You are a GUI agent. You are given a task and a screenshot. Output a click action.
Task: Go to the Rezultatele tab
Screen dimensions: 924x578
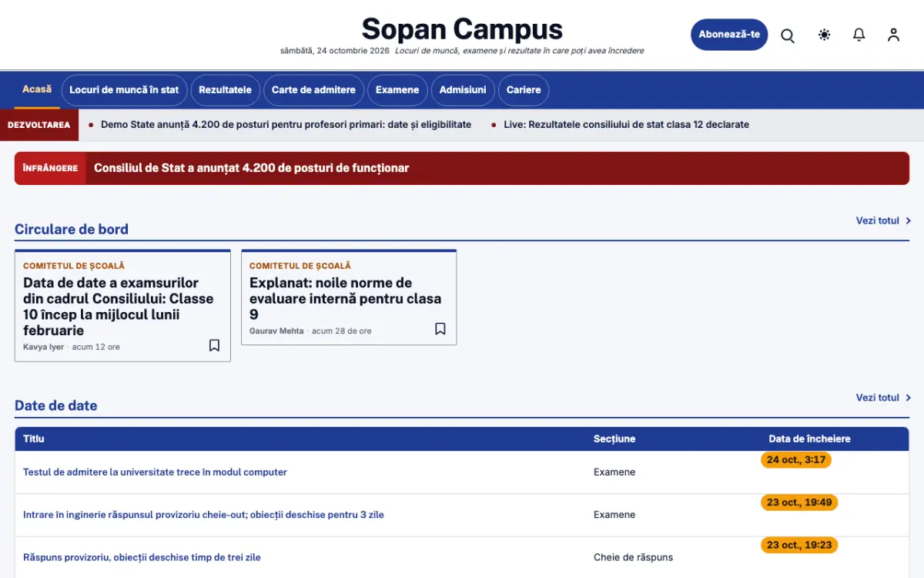pos(225,90)
